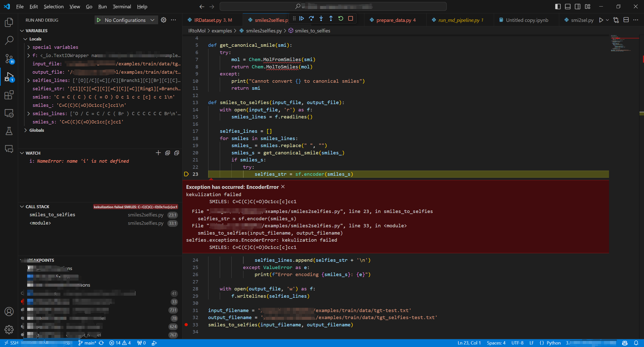Switch to Untitled copy.ipynb tab
644x347 pixels.
pos(527,20)
